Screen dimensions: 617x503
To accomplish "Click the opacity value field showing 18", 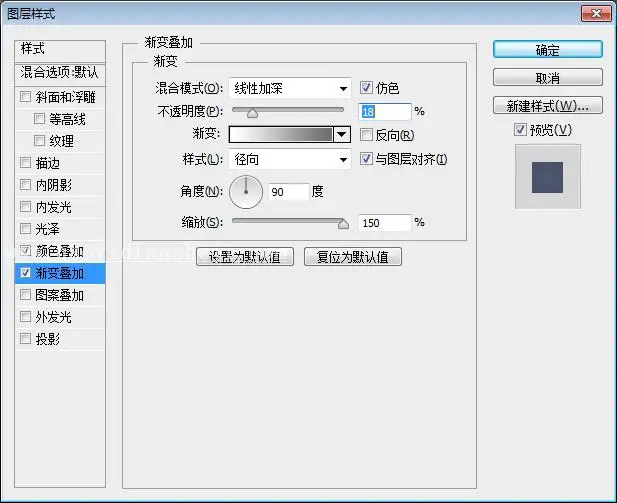I will tap(384, 112).
